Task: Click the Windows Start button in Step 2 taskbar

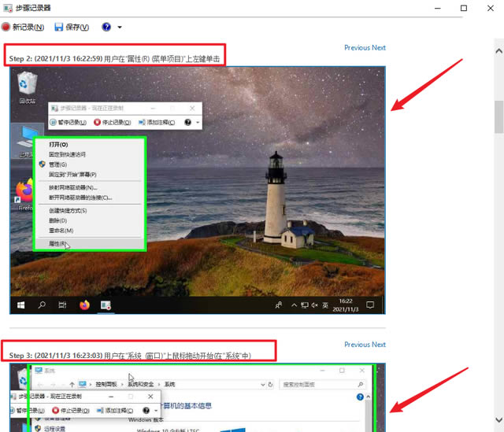Action: (x=21, y=305)
